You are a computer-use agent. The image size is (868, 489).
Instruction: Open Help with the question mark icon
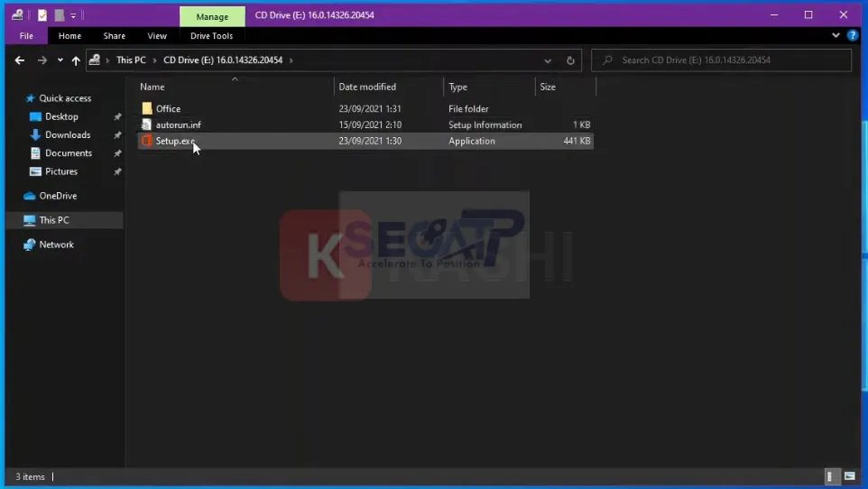coord(852,36)
